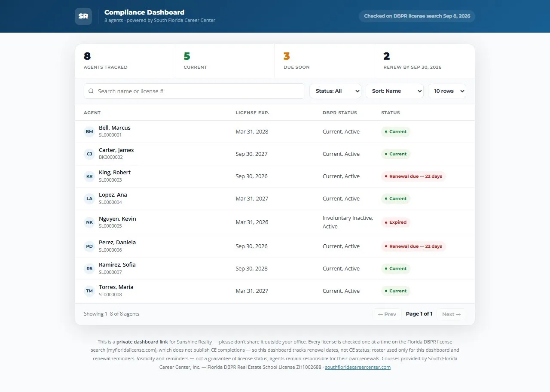This screenshot has height=392, width=550.
Task: Click the Showing 1–8 of 8 agents text
Action: click(x=112, y=314)
